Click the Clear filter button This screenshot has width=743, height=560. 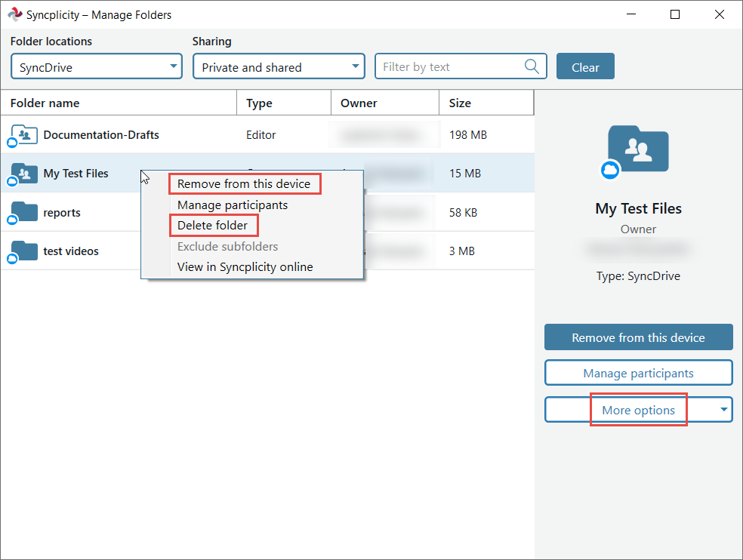click(x=585, y=66)
